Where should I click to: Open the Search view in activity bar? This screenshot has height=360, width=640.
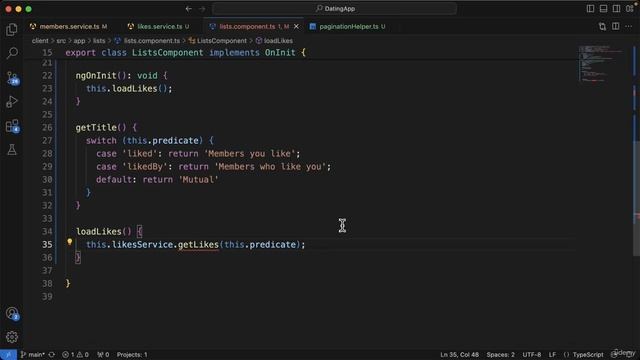pos(12,53)
